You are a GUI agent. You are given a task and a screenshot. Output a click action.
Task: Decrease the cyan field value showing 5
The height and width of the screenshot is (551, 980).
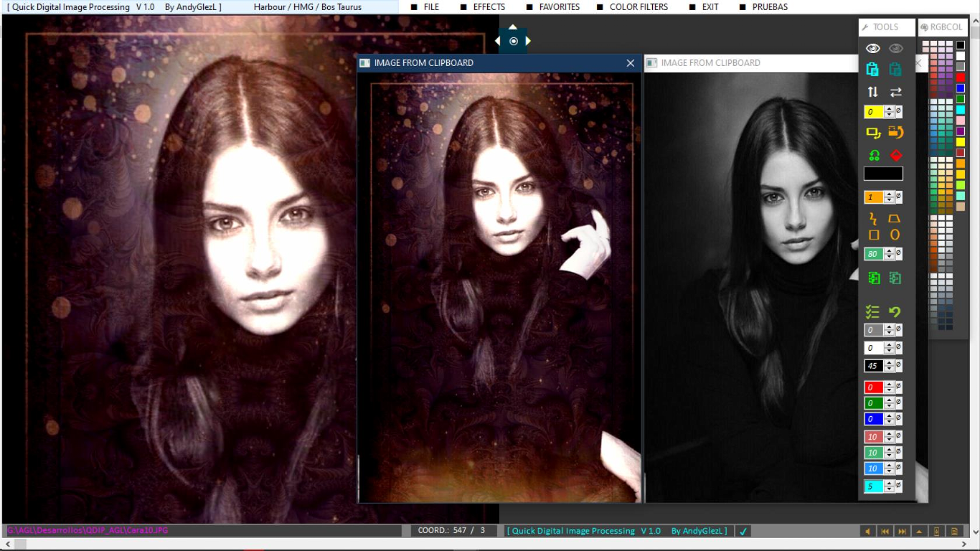890,490
